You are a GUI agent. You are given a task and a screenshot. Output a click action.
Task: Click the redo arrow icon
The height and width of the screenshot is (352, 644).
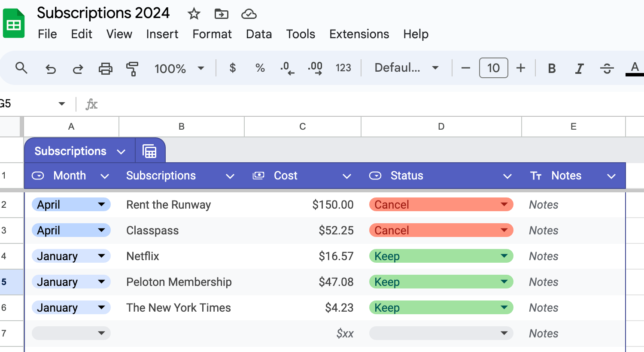[78, 68]
